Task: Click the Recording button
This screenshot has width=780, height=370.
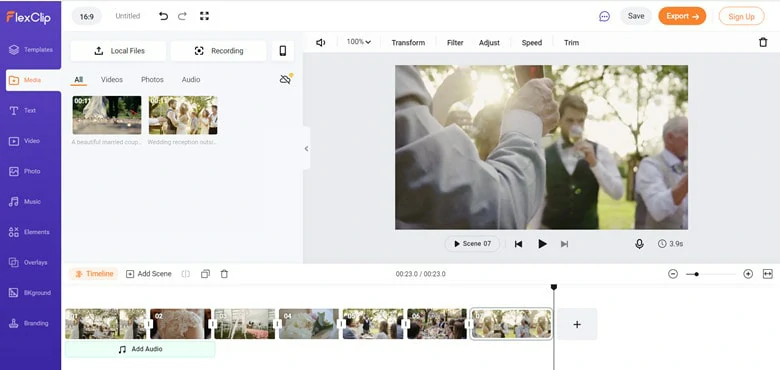Action: [218, 51]
